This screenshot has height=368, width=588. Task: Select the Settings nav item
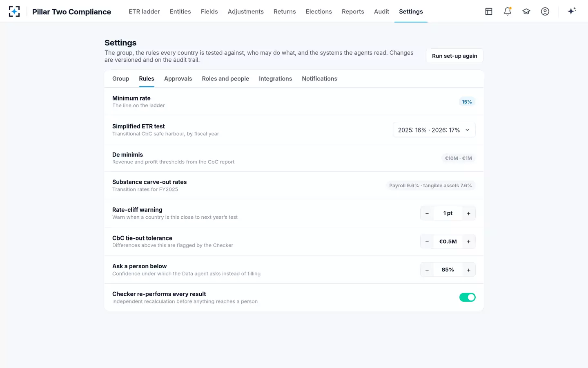411,11
